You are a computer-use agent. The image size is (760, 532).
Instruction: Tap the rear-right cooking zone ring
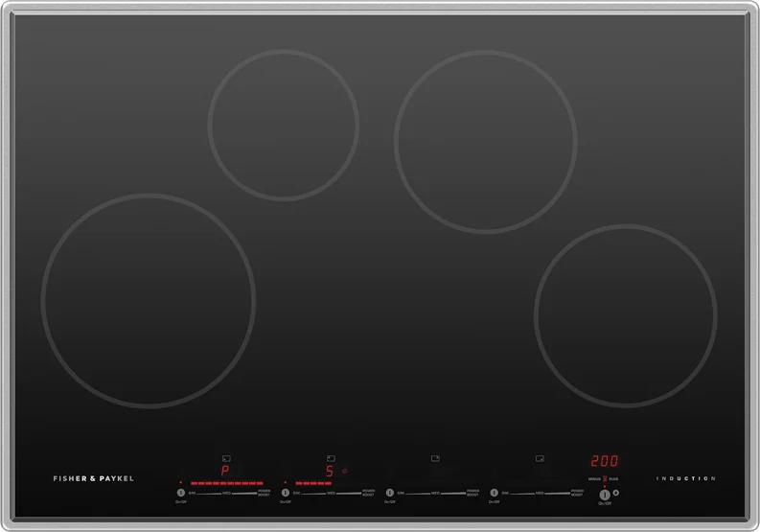click(486, 142)
